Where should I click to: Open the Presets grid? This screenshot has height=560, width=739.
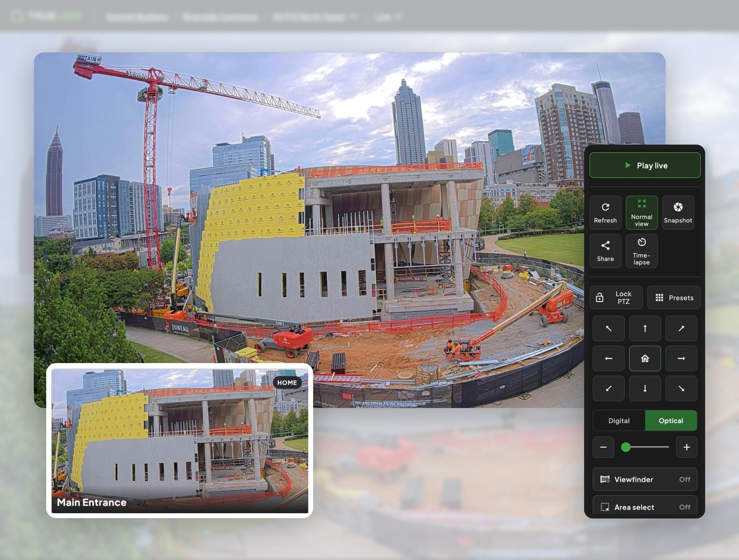point(673,298)
